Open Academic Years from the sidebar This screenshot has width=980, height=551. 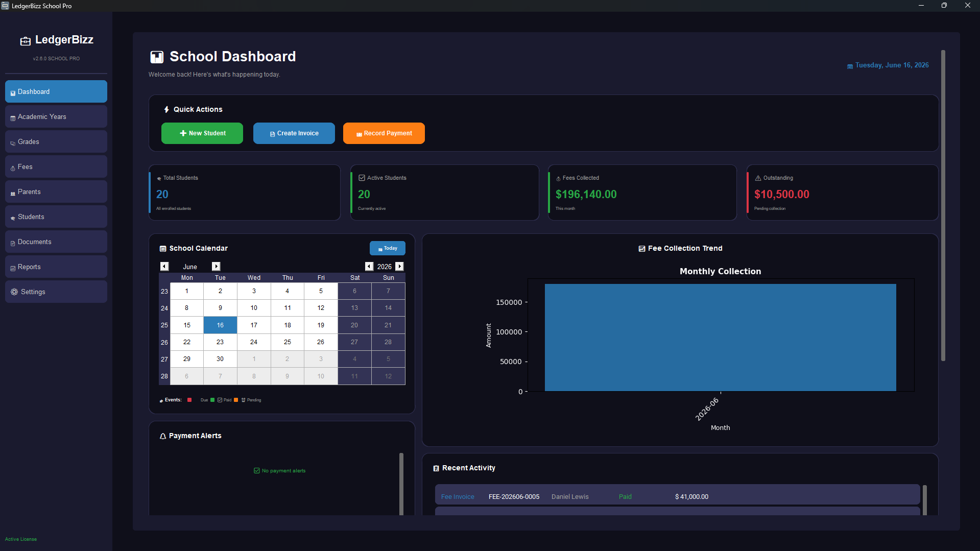click(x=56, y=116)
